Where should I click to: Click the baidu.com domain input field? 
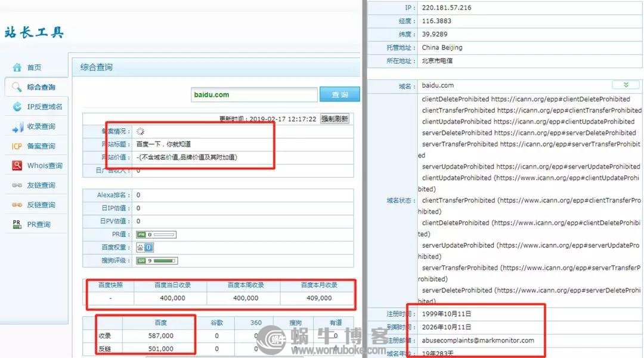click(254, 94)
